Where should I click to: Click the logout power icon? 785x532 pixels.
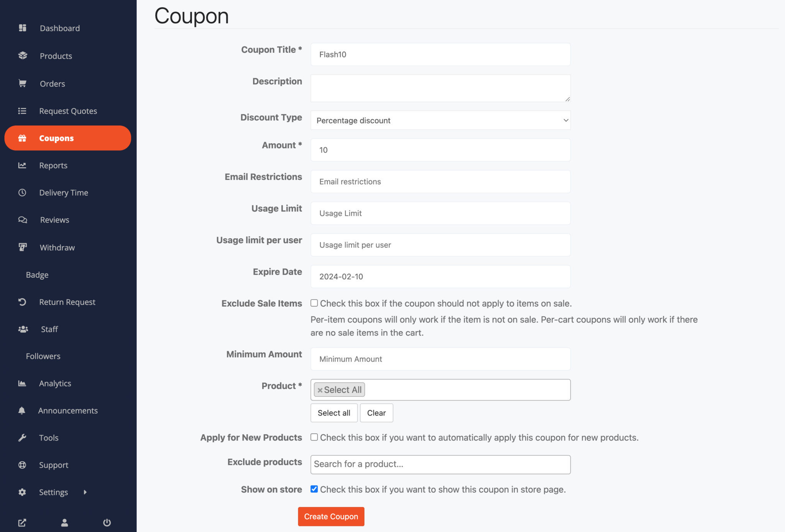coord(107,522)
